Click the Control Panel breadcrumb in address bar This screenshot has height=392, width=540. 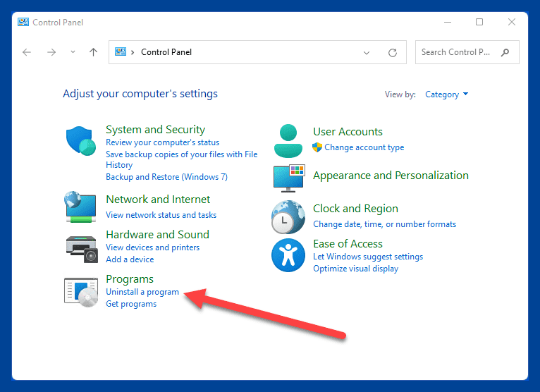point(166,52)
